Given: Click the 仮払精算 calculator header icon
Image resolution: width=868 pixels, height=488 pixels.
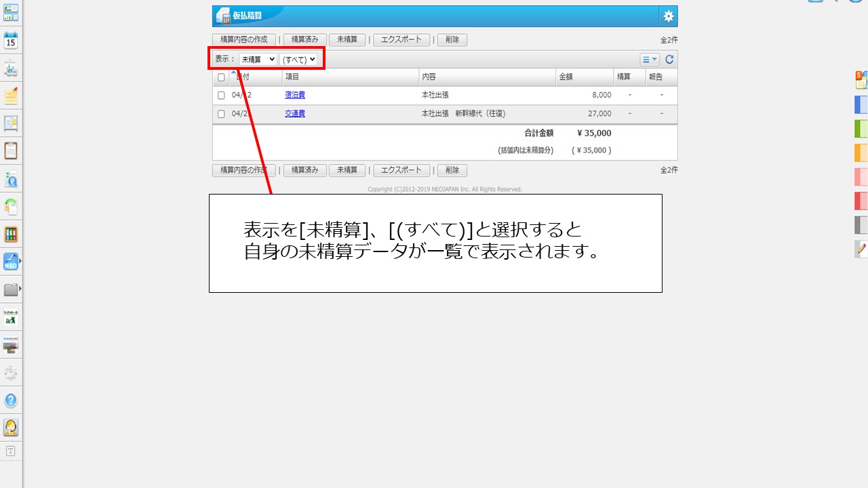Looking at the screenshot, I should 223,16.
